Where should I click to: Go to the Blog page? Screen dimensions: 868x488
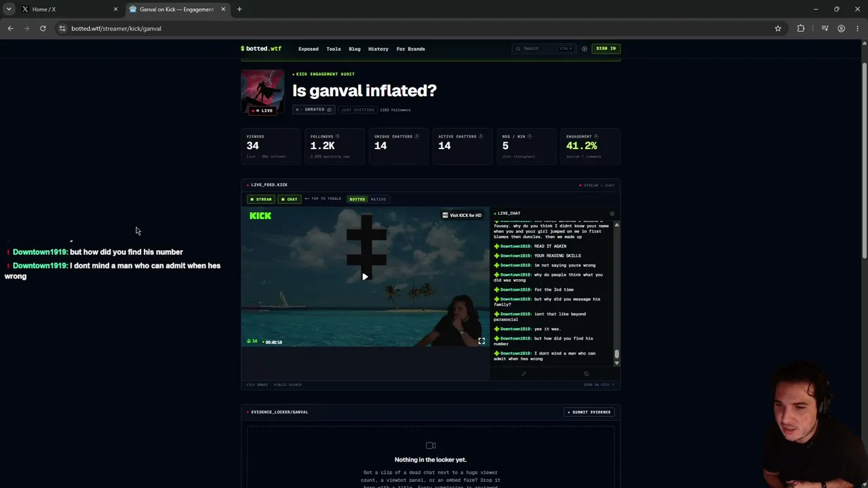coord(355,49)
